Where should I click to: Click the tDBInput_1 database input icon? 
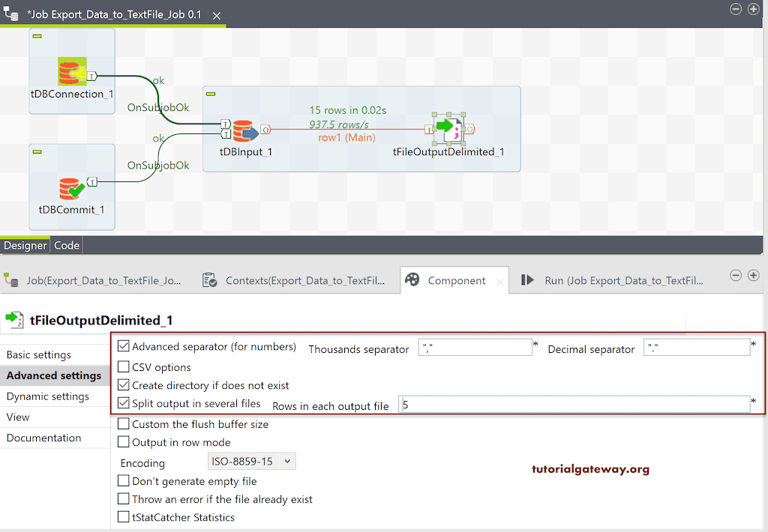(x=246, y=130)
